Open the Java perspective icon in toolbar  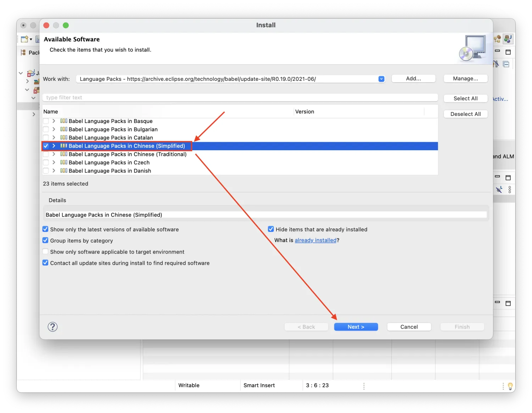coord(508,39)
